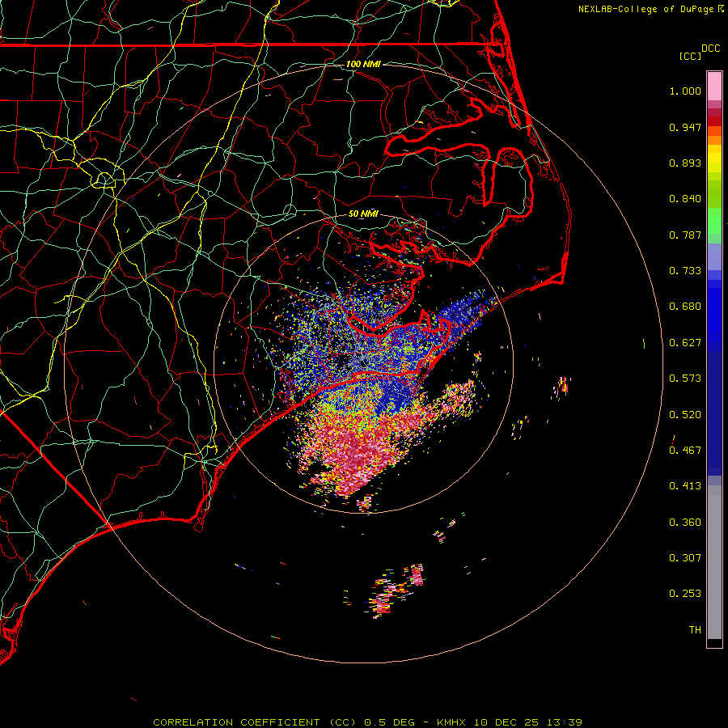
Task: Click the 0.307 value on color scale
Action: (x=685, y=558)
